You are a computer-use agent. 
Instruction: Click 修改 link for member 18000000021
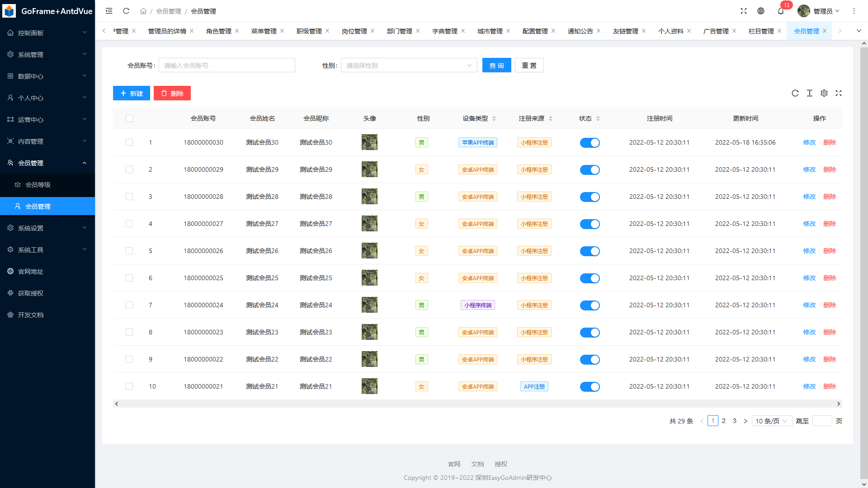(x=809, y=386)
